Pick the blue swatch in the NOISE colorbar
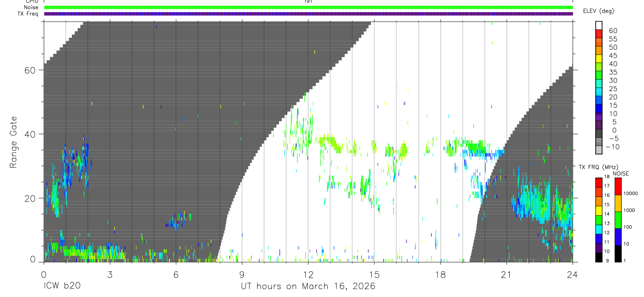The image size is (644, 297). pyautogui.click(x=618, y=237)
